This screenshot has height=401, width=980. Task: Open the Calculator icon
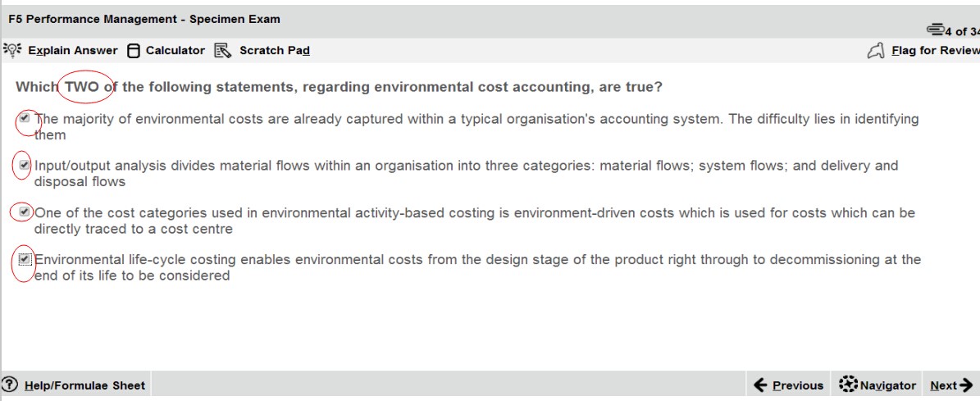point(134,51)
